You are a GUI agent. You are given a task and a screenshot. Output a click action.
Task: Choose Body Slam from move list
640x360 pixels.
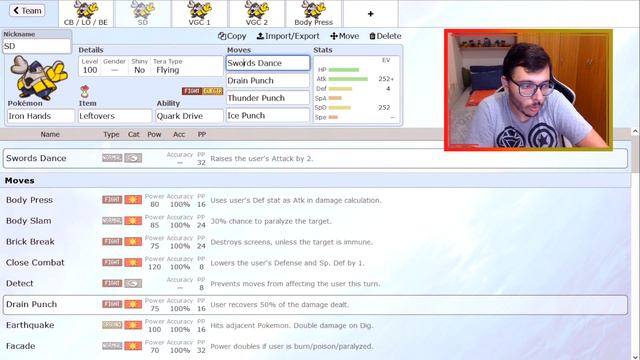tap(315, 221)
